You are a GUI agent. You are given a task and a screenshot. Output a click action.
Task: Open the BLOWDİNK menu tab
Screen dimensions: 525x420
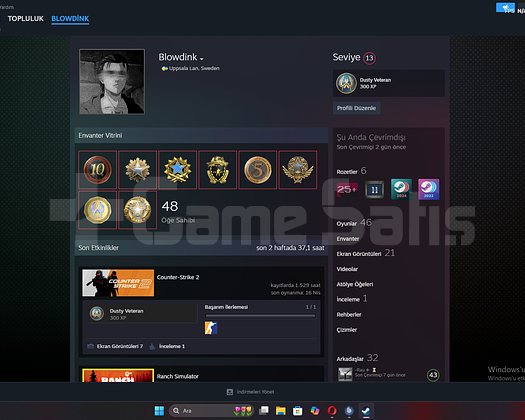pyautogui.click(x=70, y=19)
